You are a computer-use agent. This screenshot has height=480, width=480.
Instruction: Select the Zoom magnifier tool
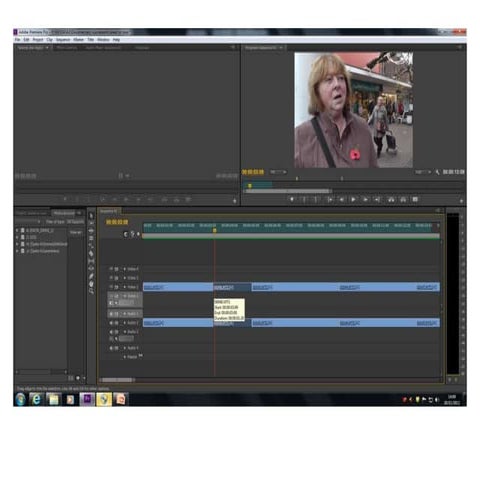pyautogui.click(x=91, y=291)
